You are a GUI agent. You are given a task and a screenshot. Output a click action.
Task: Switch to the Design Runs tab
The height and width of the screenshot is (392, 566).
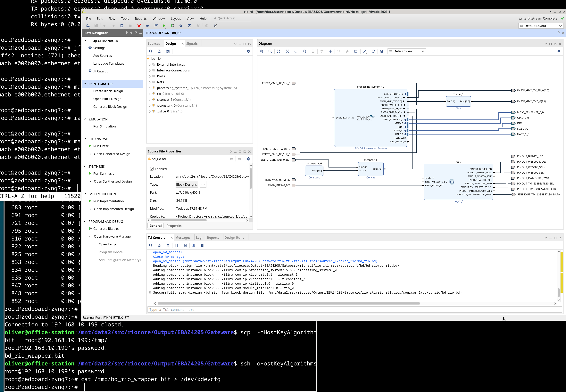click(234, 238)
